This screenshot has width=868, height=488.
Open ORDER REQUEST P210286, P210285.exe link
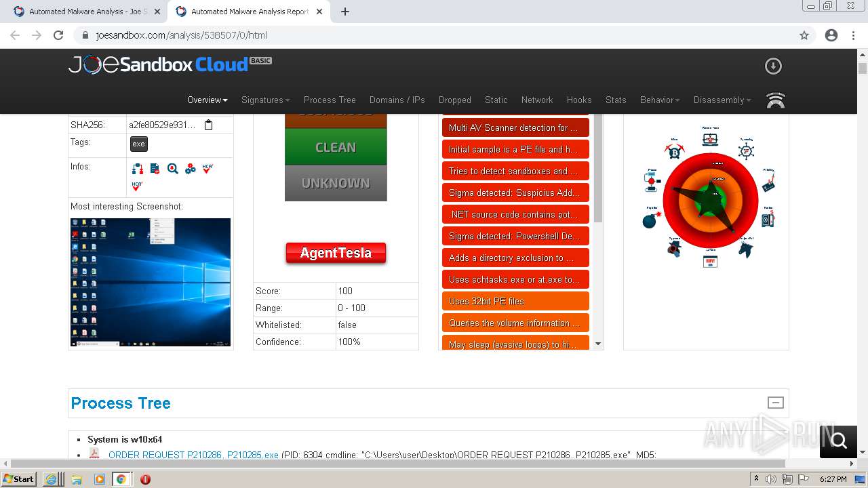click(x=193, y=455)
